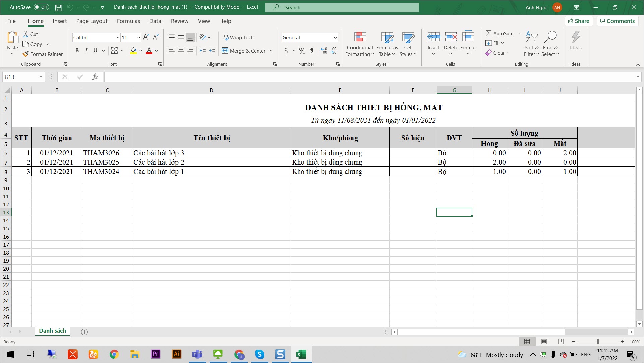Screen dimensions: 644x363
Task: Click the Merge & Center icon
Action: click(x=225, y=51)
